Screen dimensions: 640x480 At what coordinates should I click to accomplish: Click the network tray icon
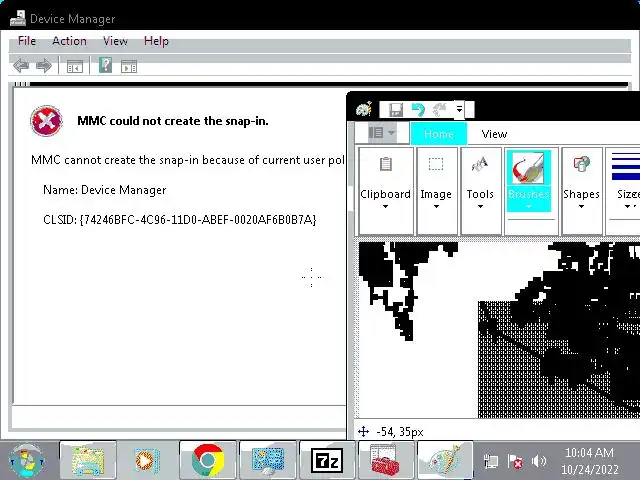tap(491, 461)
